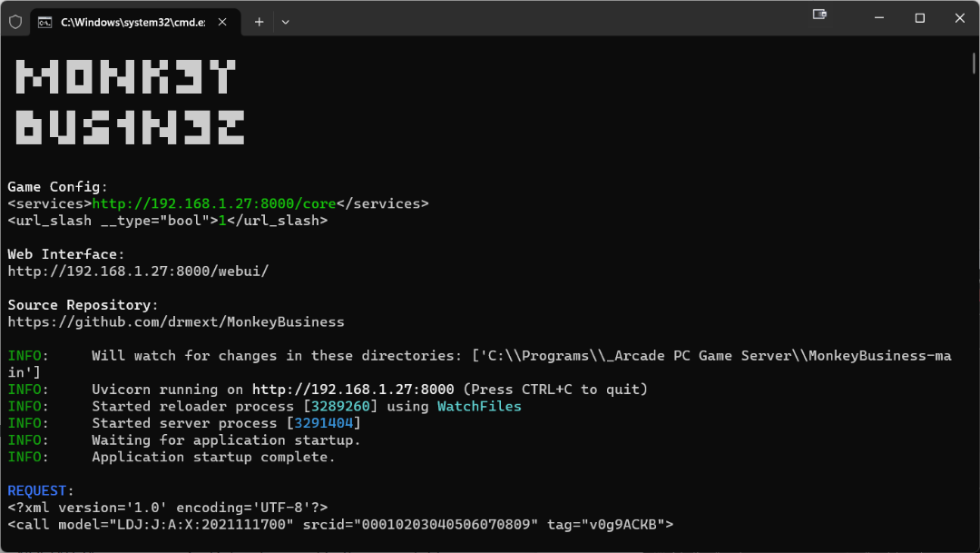This screenshot has width=980, height=553.
Task: Click the MONK3Y BUSIN3Z ASCII banner
Action: [130, 103]
